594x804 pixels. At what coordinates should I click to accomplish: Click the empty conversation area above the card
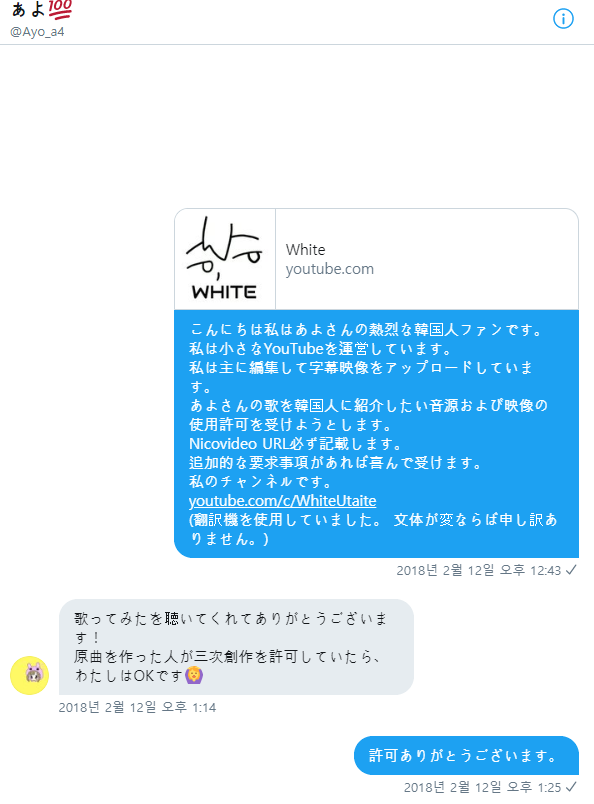click(297, 126)
